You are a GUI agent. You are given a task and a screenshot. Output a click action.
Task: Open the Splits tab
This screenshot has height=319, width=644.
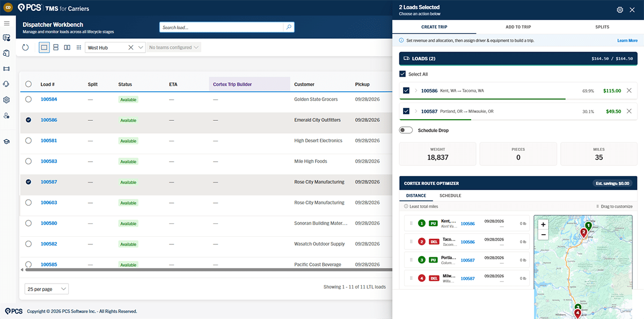[x=602, y=27]
